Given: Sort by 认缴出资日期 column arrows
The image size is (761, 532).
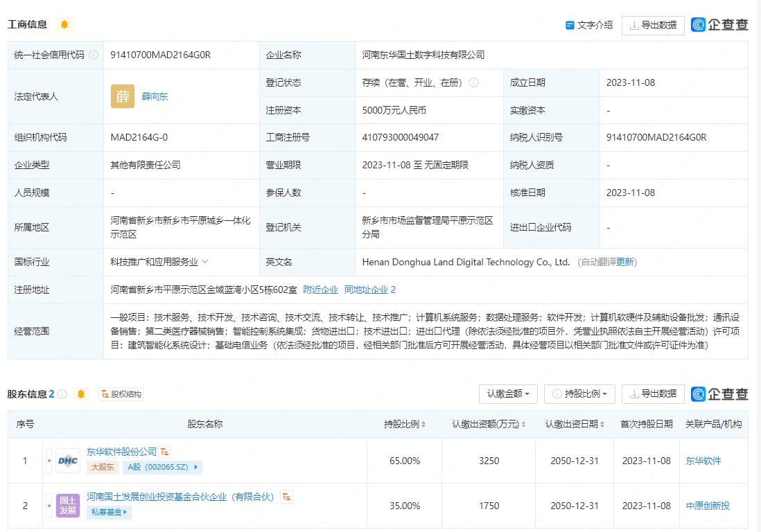Looking at the screenshot, I should tap(602, 425).
